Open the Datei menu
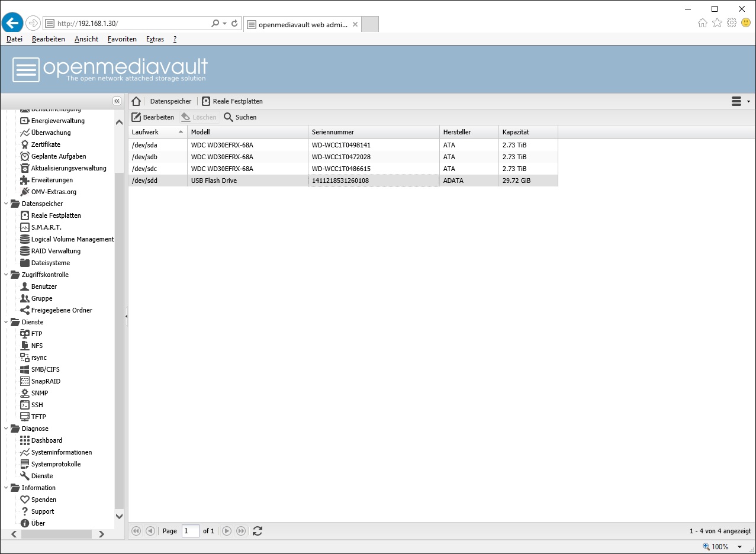Viewport: 756px width, 554px height. [14, 39]
